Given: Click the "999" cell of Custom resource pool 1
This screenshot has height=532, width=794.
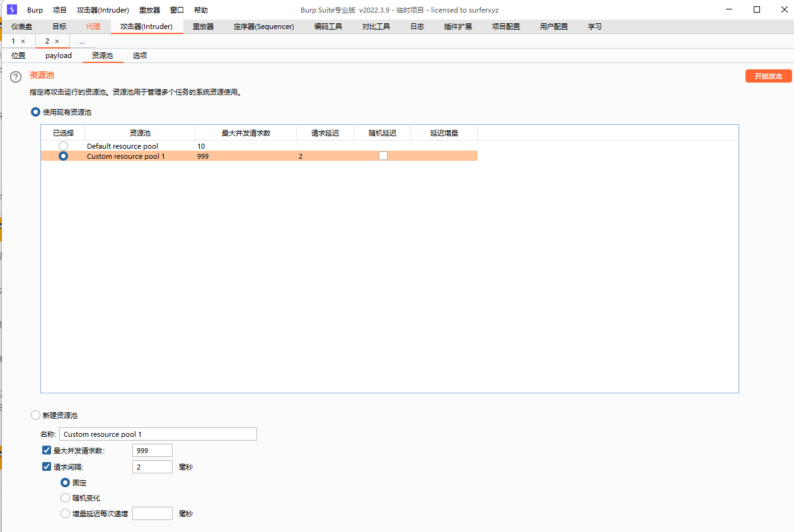Looking at the screenshot, I should tap(246, 156).
